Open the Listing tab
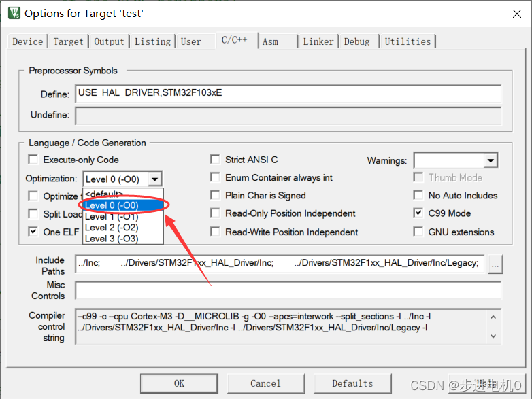Screen dimensions: 532x399 click(x=152, y=41)
